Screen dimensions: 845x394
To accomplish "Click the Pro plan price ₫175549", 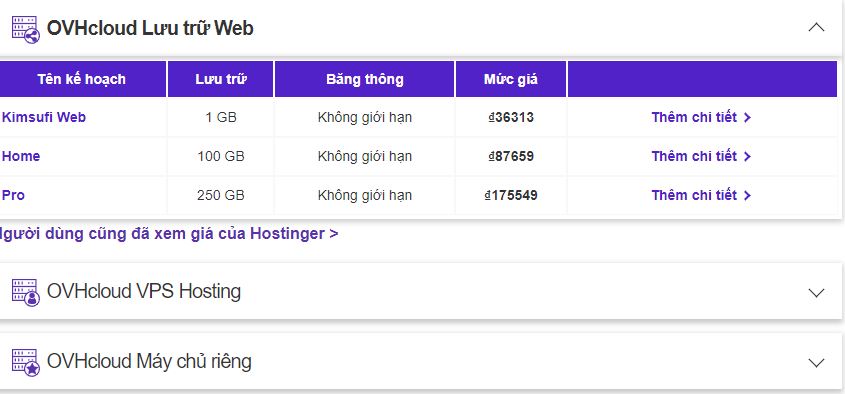I will (x=511, y=195).
